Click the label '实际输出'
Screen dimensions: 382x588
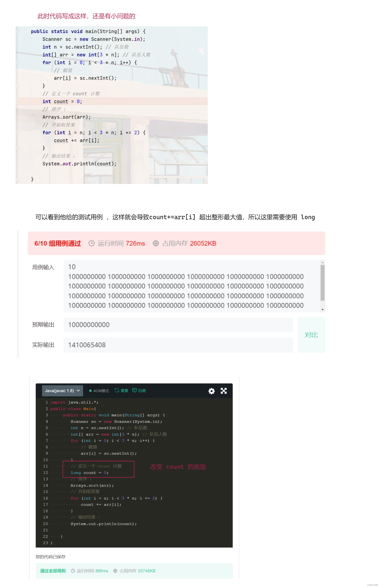(x=43, y=345)
